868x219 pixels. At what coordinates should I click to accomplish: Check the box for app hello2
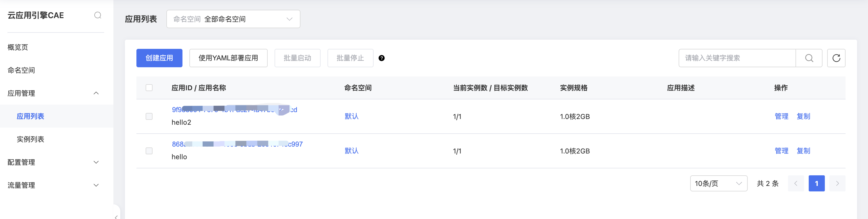click(149, 116)
